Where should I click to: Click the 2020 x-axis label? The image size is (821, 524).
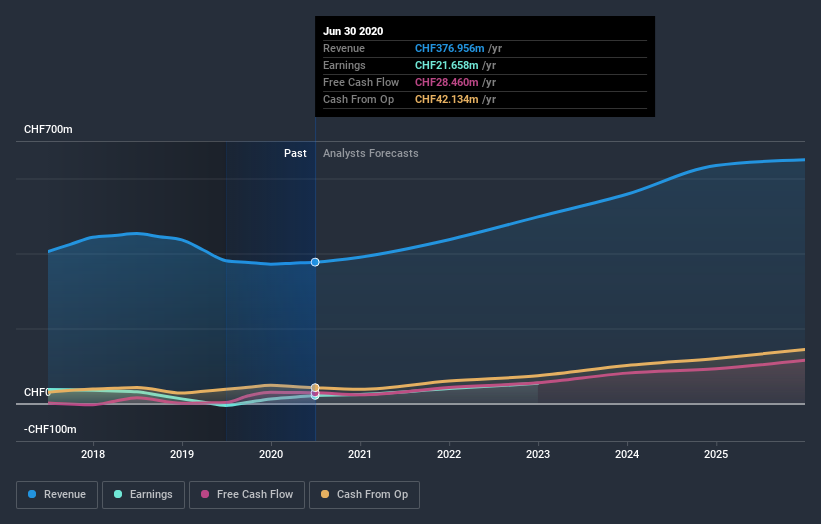[x=271, y=454]
